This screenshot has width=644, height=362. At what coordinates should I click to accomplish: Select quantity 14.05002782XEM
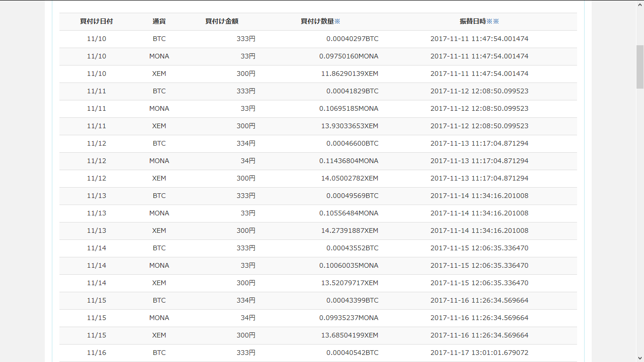(349, 178)
